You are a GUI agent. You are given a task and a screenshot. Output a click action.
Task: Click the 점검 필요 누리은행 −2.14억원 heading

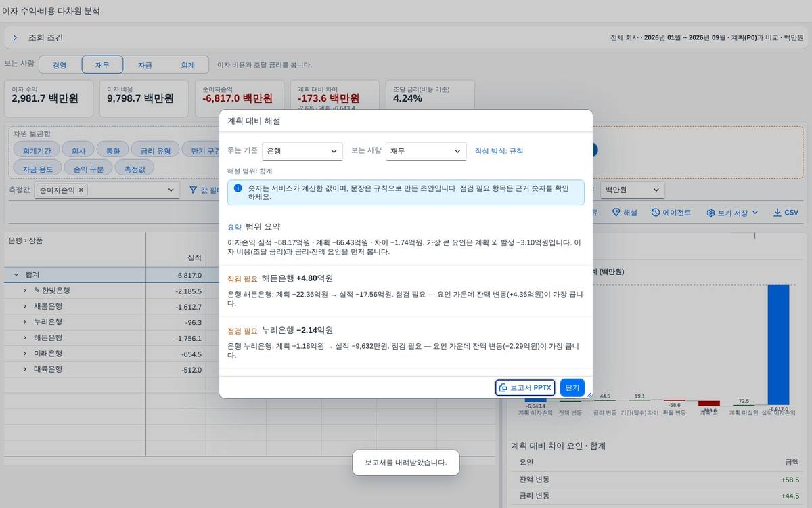[280, 331]
